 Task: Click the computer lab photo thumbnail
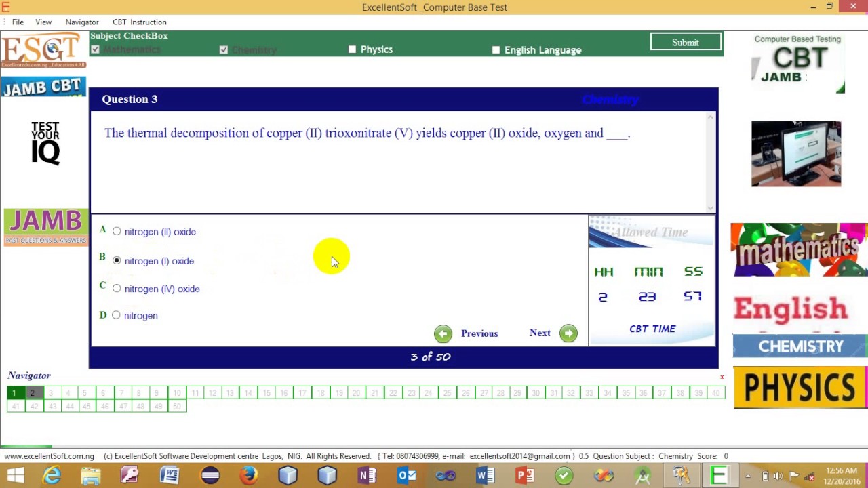tap(796, 154)
